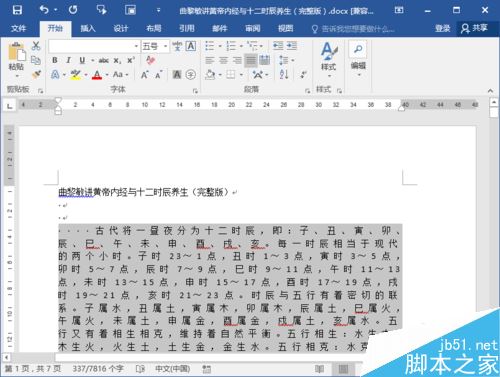Switch to the 视图 tab
The height and width of the screenshot is (377, 500).
[286, 28]
